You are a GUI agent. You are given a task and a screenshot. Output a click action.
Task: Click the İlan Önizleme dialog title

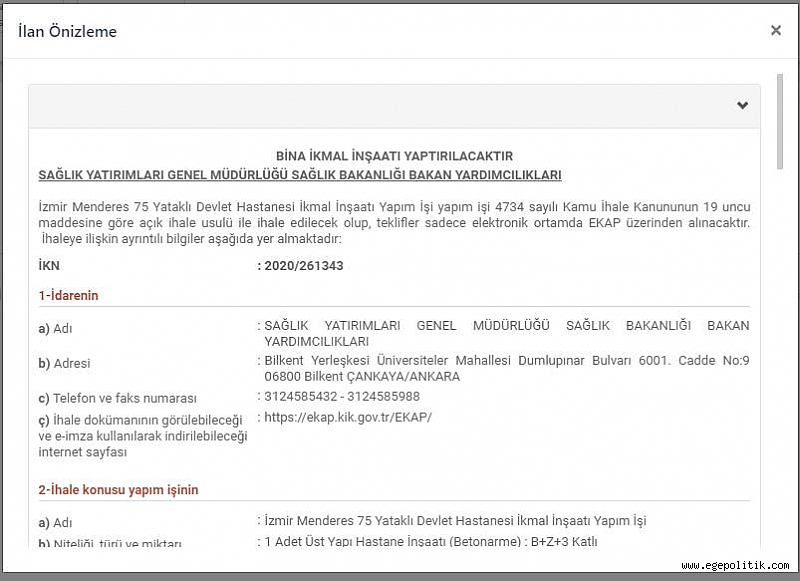(67, 32)
